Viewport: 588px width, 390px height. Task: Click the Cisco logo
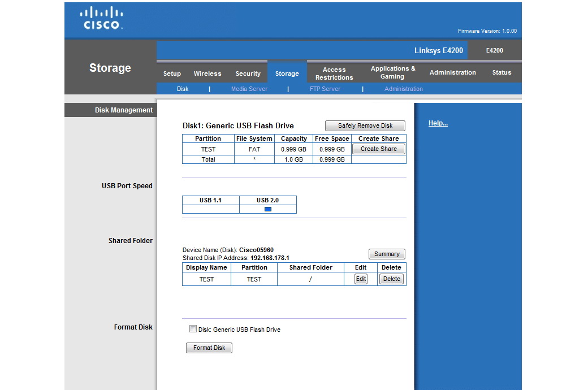click(x=101, y=19)
